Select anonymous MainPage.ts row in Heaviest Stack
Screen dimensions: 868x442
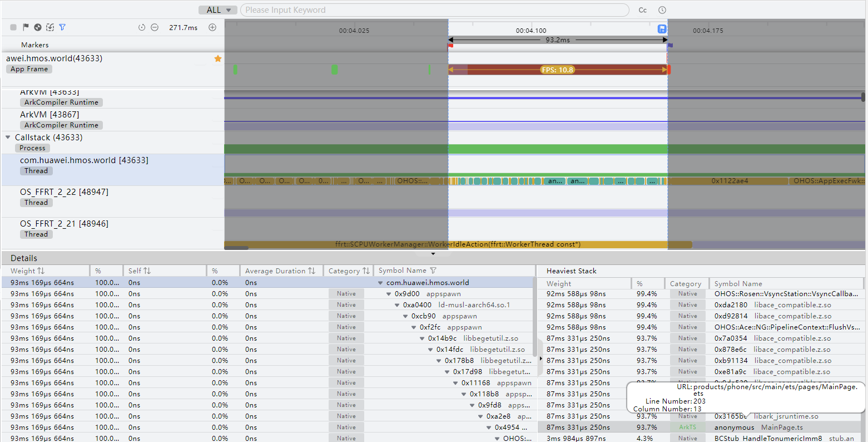point(701,428)
